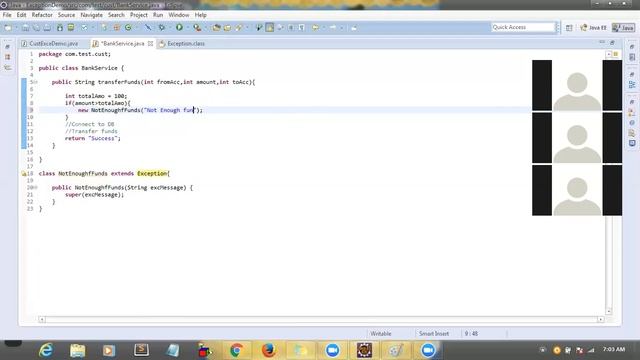Viewport: 640px width, 360px height.
Task: Open Google Chrome from the taskbar
Action: point(236,350)
